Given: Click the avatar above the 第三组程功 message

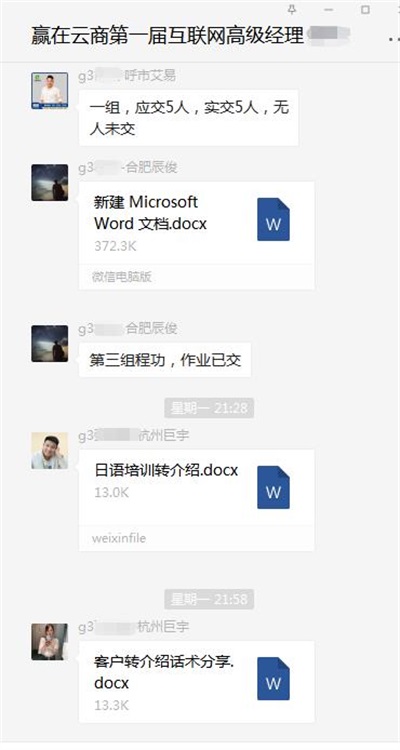Looking at the screenshot, I should point(49,343).
